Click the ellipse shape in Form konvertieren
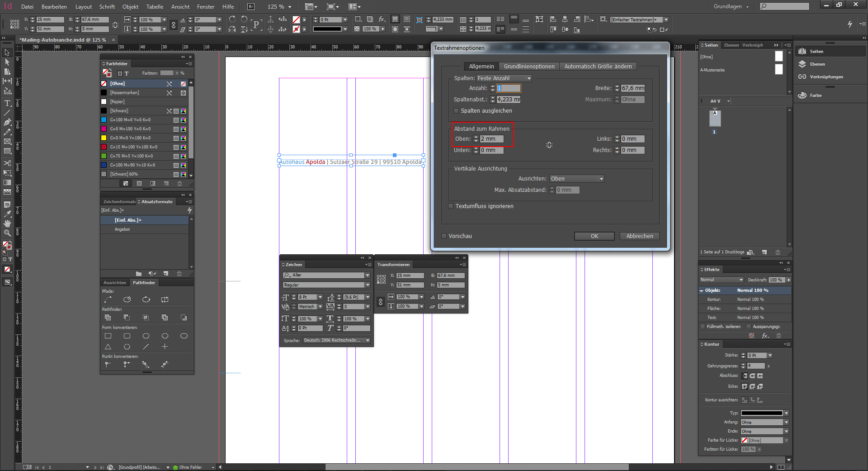 184,336
